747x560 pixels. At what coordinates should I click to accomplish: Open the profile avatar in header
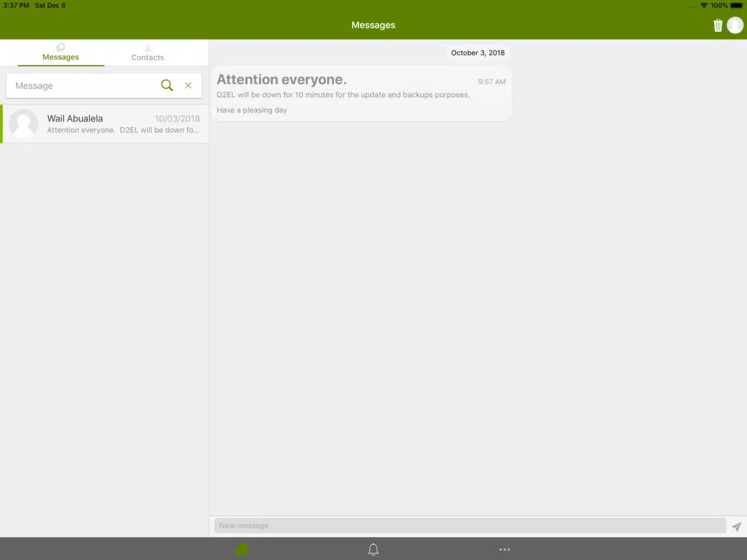pos(735,25)
